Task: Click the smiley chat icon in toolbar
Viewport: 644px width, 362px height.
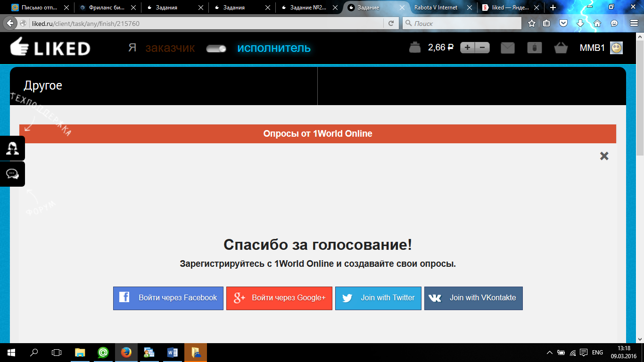Action: pos(614,23)
